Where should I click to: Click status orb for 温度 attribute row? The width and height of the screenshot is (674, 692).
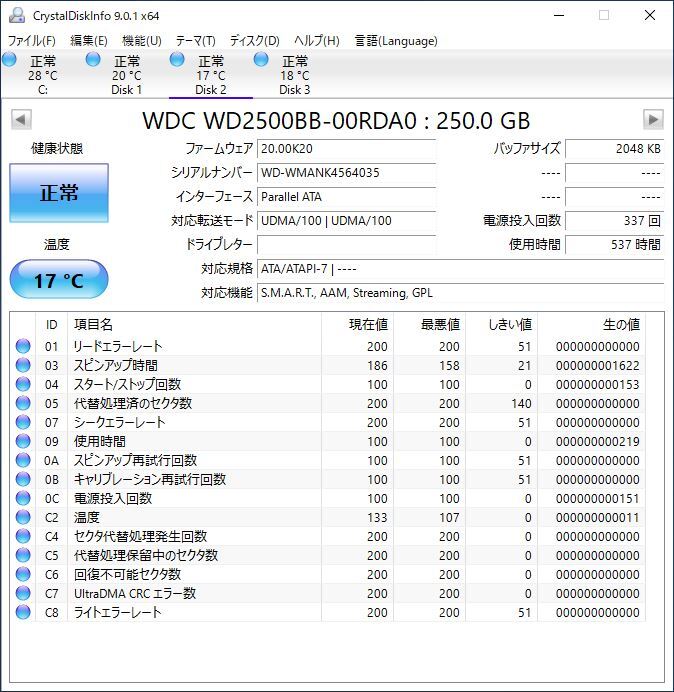click(23, 517)
